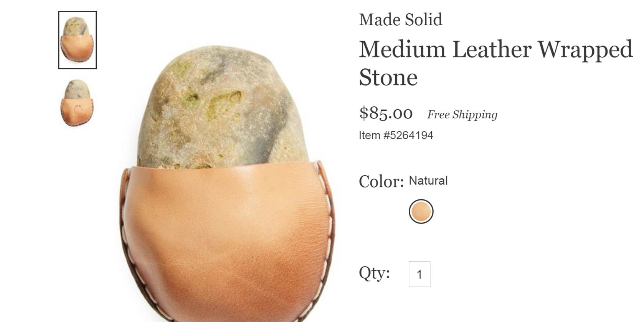644x322 pixels.
Task: Select the Item #5264194 number text
Action: click(396, 135)
